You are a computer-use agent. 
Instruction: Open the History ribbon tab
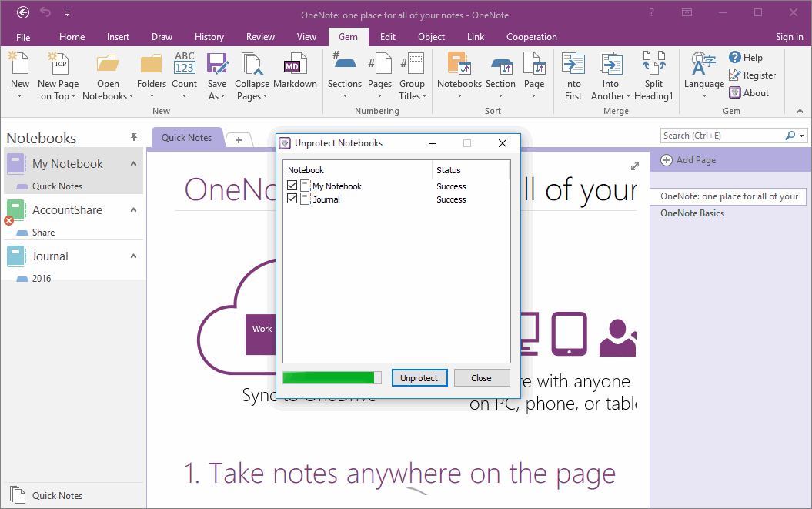pos(209,37)
